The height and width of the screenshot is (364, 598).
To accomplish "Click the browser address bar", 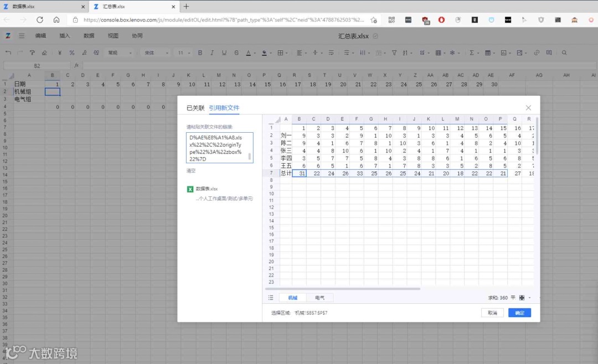I will (223, 20).
